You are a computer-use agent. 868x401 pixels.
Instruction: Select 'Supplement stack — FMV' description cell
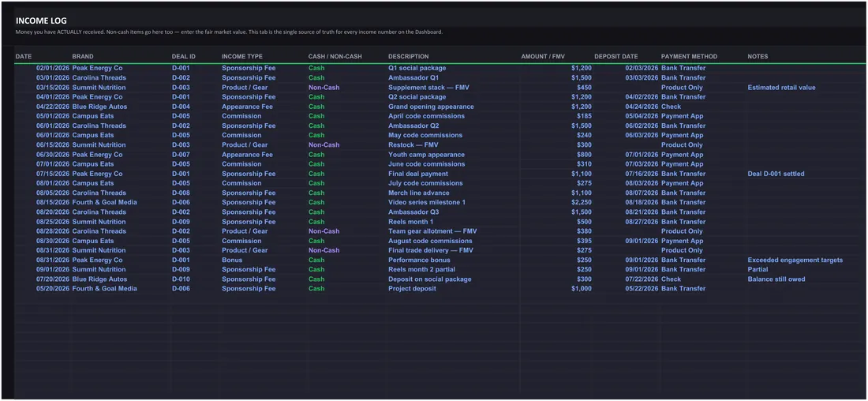428,88
